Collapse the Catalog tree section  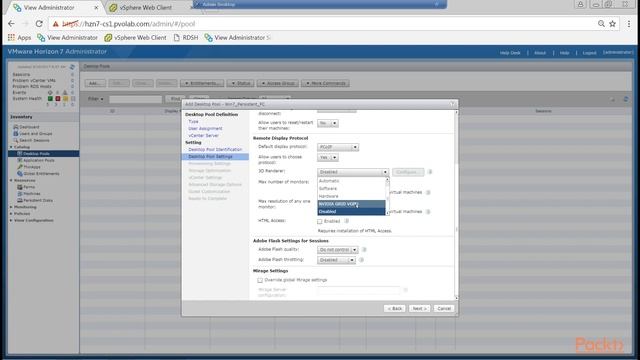tap(11, 147)
